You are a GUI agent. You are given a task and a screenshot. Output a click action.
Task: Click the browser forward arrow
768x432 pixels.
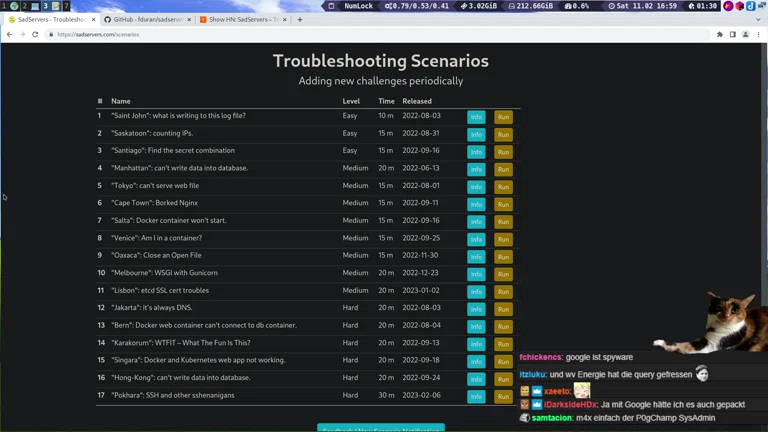(22, 34)
